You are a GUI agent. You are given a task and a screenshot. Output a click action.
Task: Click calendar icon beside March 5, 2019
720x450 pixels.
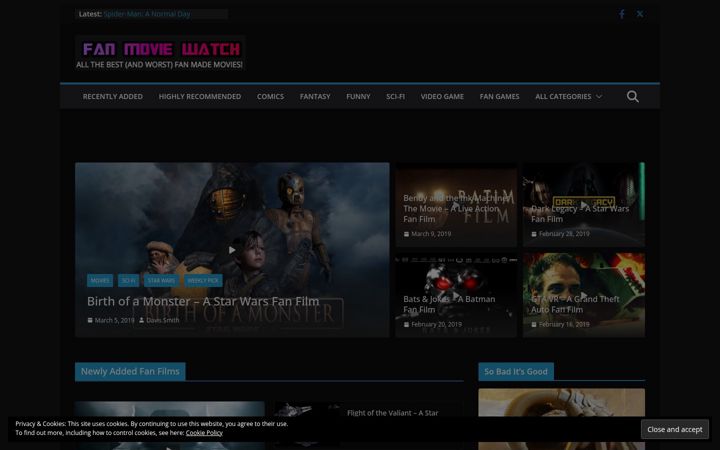tap(90, 320)
